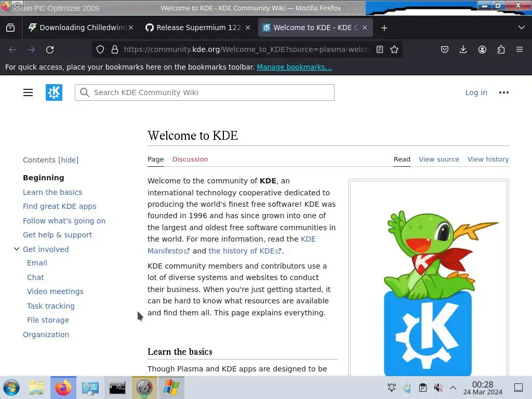Open Firefox account icon

482,49
